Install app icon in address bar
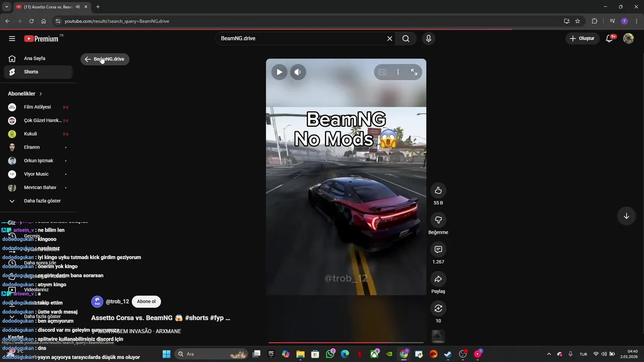The height and width of the screenshot is (362, 644). (567, 21)
